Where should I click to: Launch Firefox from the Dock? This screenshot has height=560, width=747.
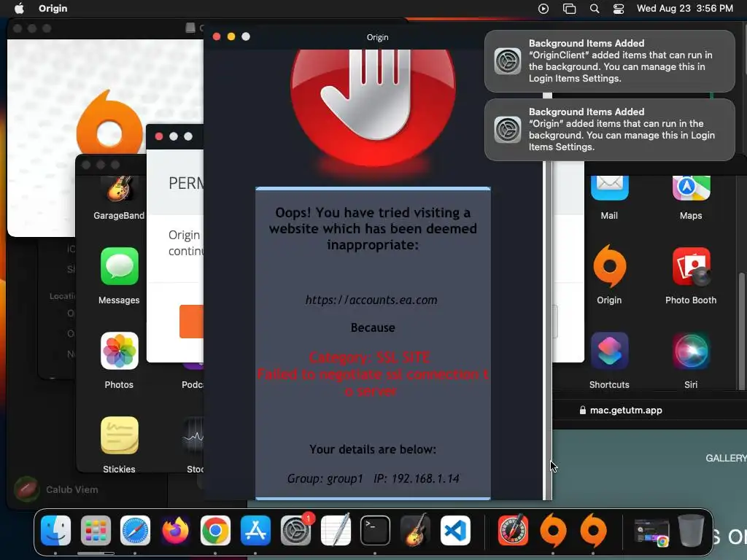(175, 531)
